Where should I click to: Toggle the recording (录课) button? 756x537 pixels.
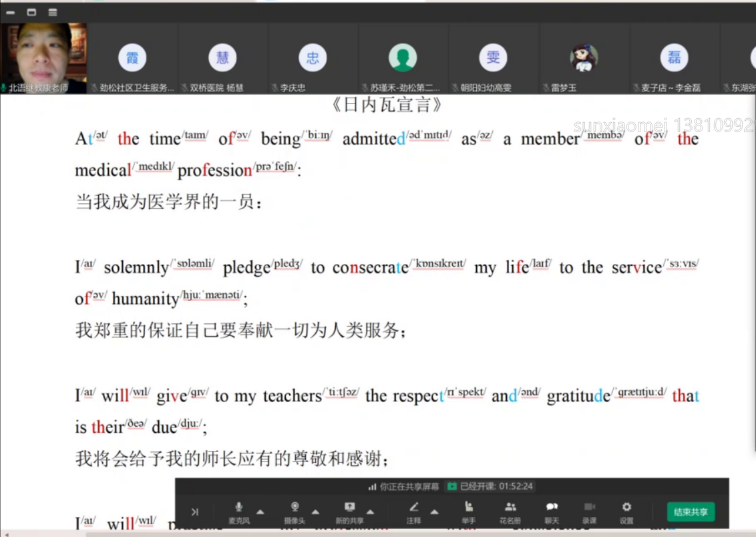[589, 511]
